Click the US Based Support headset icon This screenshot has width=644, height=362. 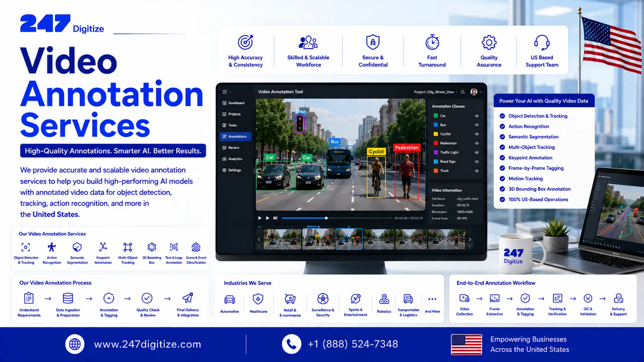pos(542,42)
